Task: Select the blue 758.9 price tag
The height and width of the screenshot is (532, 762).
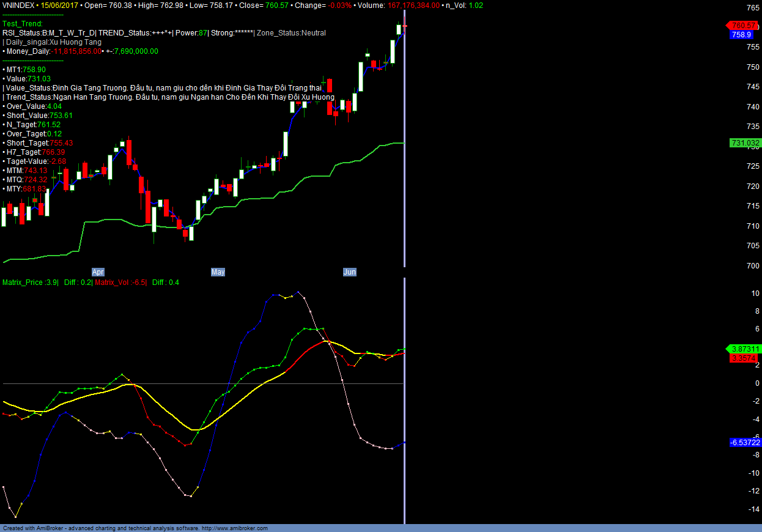Action: pyautogui.click(x=741, y=35)
